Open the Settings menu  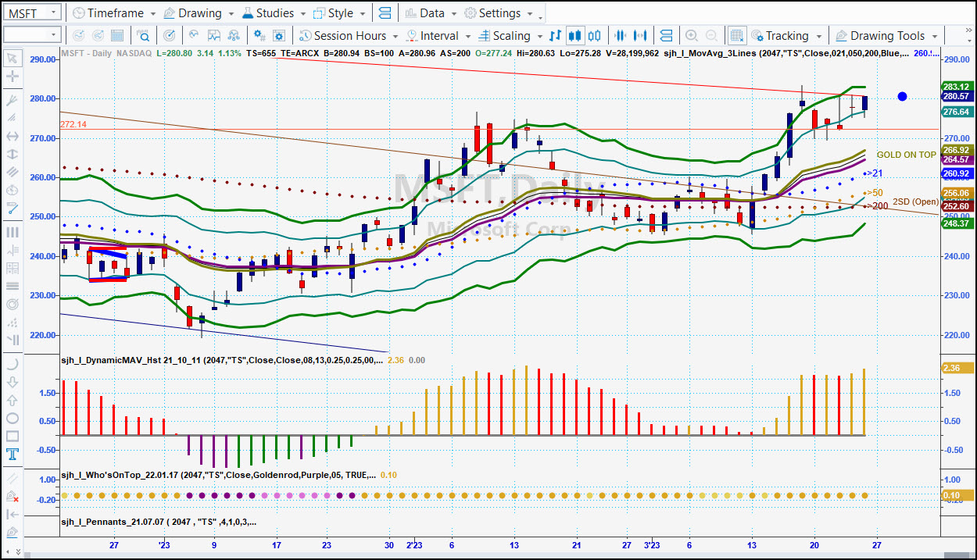[x=499, y=13]
